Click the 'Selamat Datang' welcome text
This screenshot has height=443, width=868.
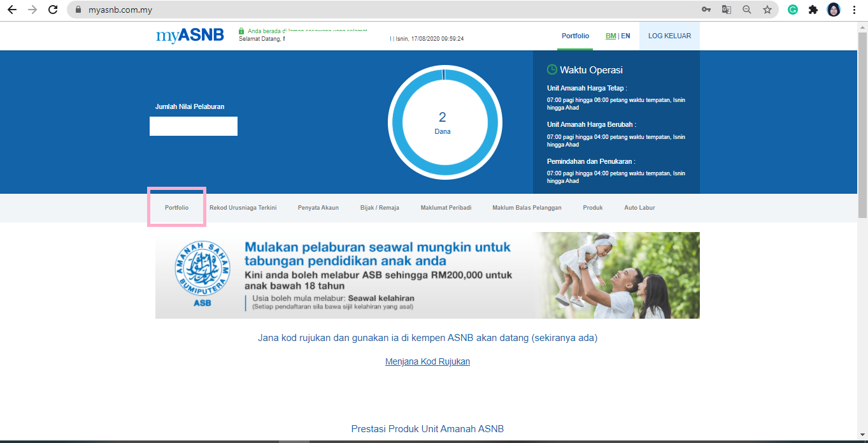click(260, 38)
